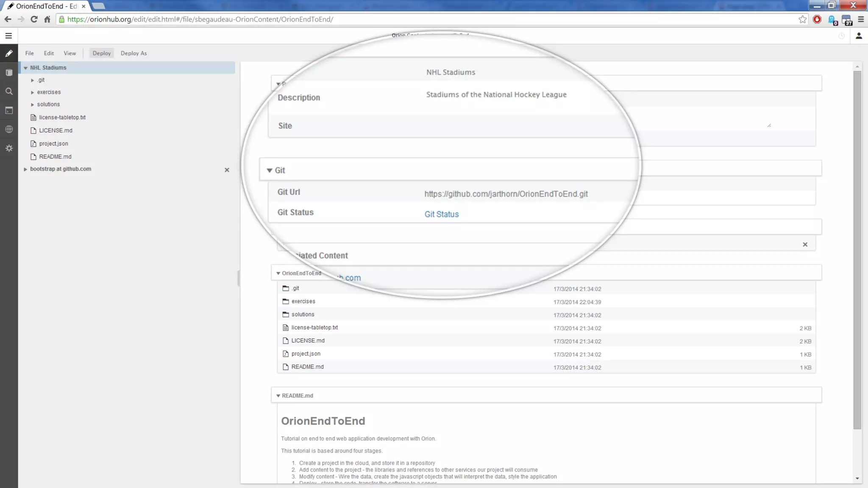Screen dimensions: 868x488
Task: Select the pencil Editor icon in sidebar
Action: pyautogui.click(x=9, y=54)
